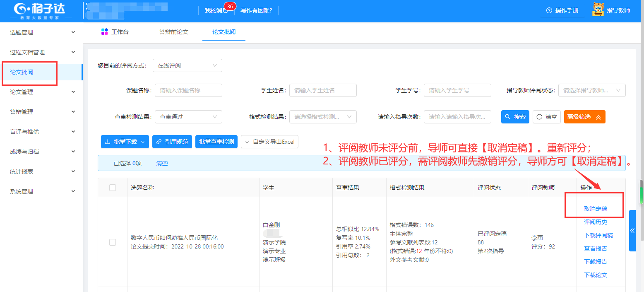Open 我的消息 notification badge
The image size is (644, 292).
point(230,7)
